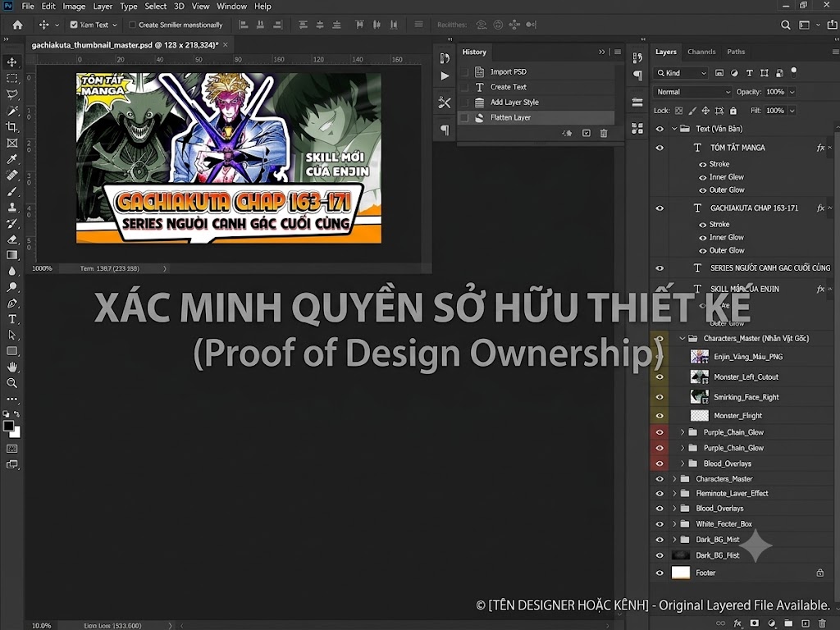Hide the Smirking_Face_Right layer

click(660, 397)
